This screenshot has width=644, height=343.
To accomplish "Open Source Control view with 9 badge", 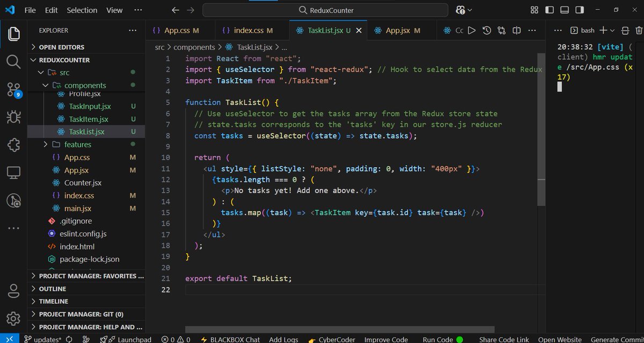I will tap(13, 90).
